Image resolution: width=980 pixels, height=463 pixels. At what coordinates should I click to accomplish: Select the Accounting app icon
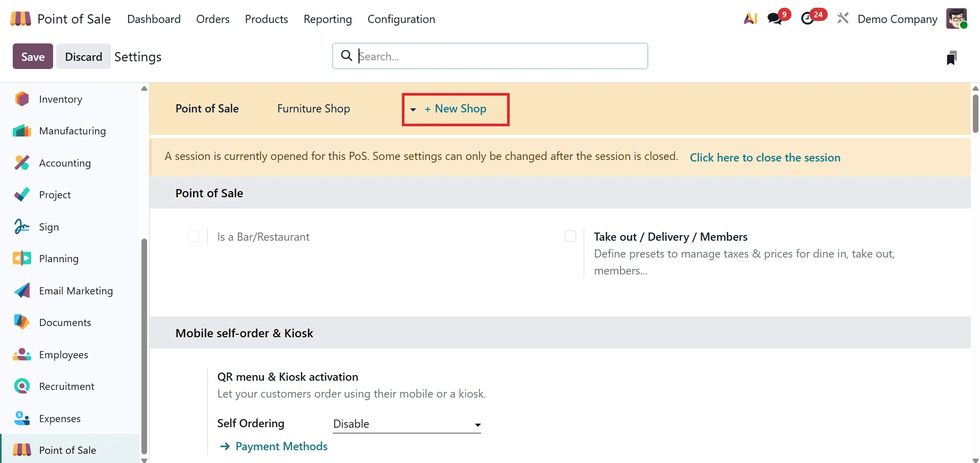click(x=21, y=163)
